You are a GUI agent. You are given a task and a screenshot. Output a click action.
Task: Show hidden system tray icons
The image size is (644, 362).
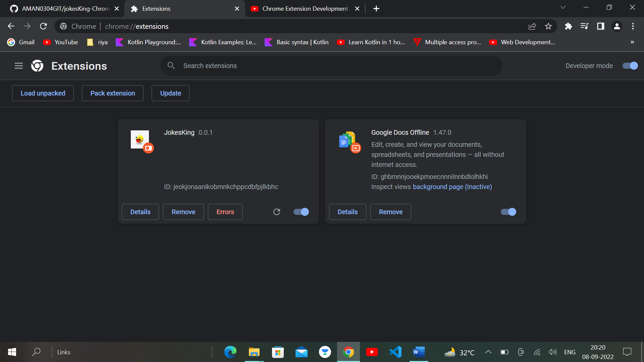[x=488, y=352]
